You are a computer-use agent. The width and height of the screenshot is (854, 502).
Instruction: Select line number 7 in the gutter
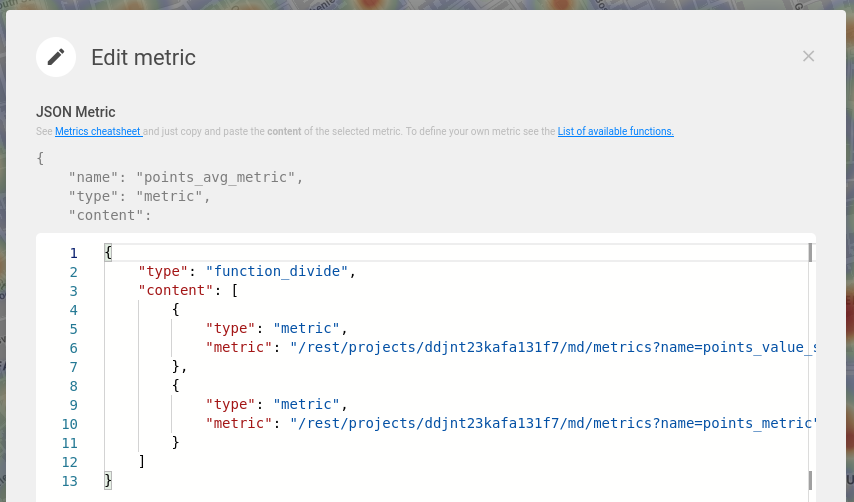[73, 367]
